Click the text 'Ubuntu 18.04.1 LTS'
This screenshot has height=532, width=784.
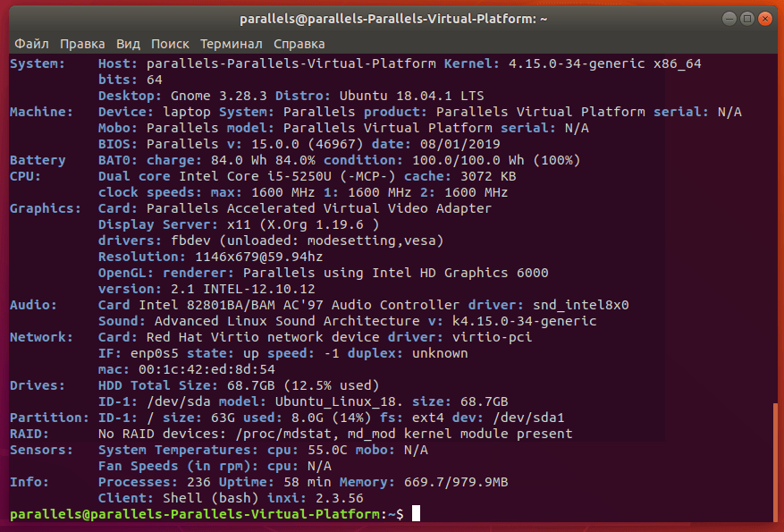point(411,96)
